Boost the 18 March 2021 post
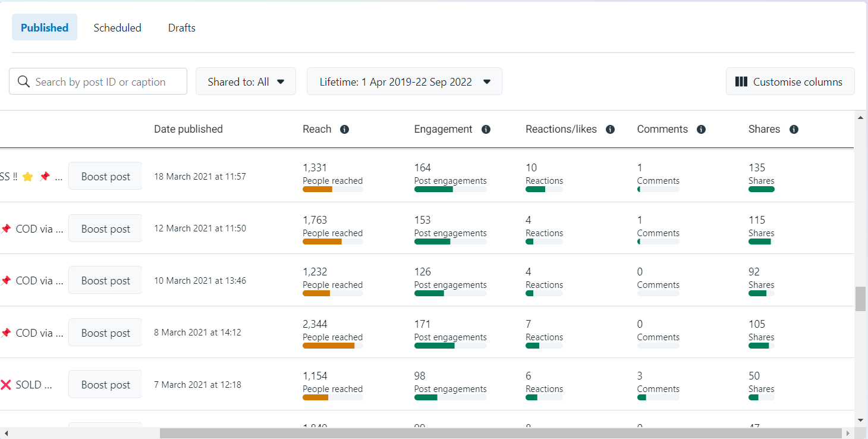Viewport: 868px width, 439px height. 105,176
